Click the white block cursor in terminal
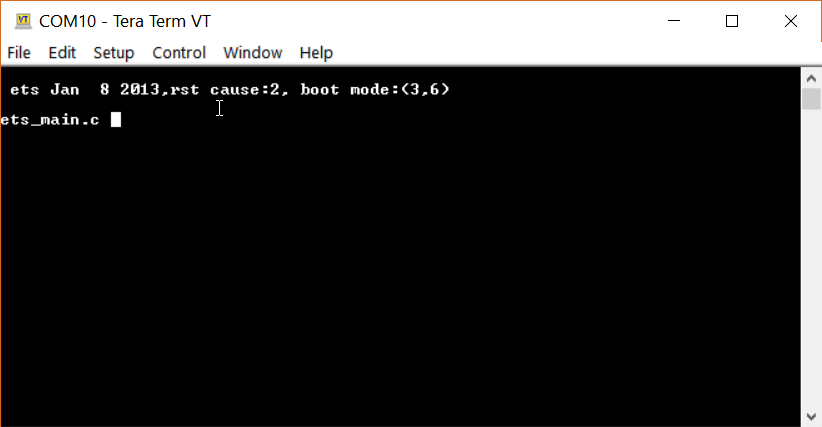The image size is (822, 427). tap(116, 120)
